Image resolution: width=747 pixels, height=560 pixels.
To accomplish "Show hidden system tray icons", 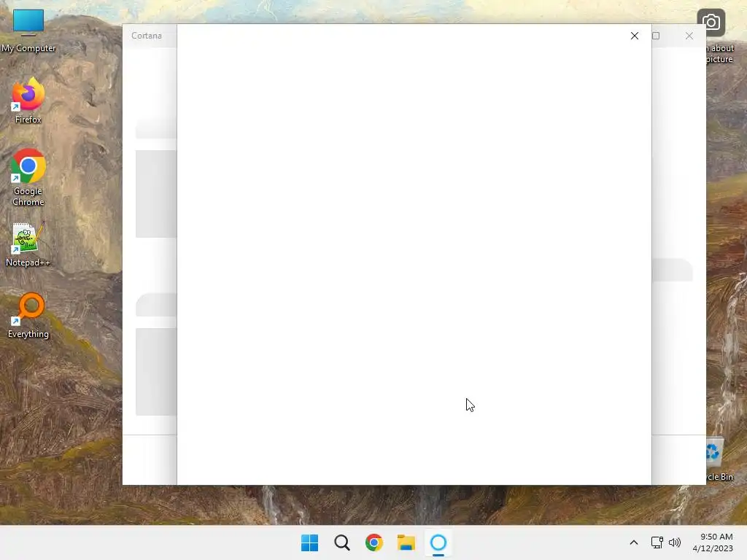I will pyautogui.click(x=634, y=542).
